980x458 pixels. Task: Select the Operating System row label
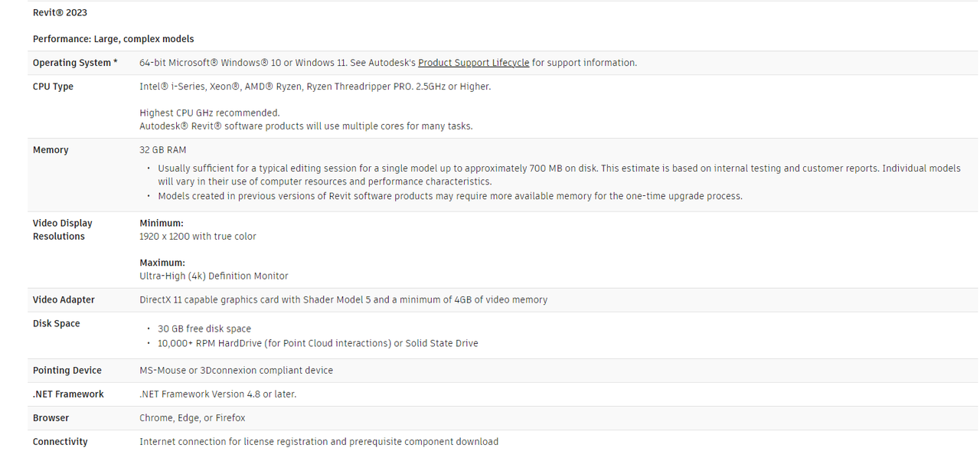point(75,63)
